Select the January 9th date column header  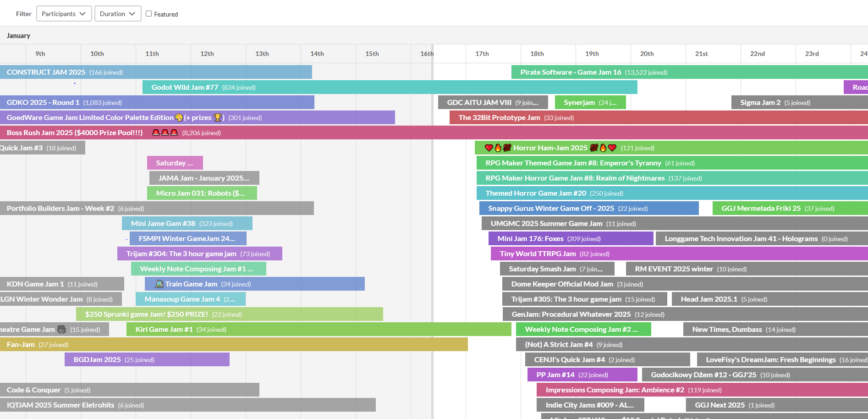(40, 54)
